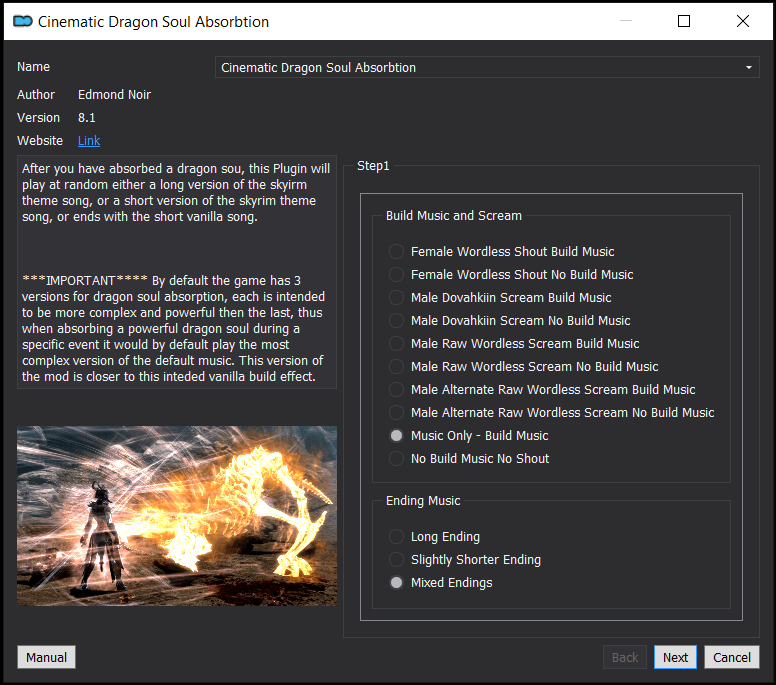Click the dragon soul absorption preview image
Viewport: 776px width, 685px height.
click(177, 516)
